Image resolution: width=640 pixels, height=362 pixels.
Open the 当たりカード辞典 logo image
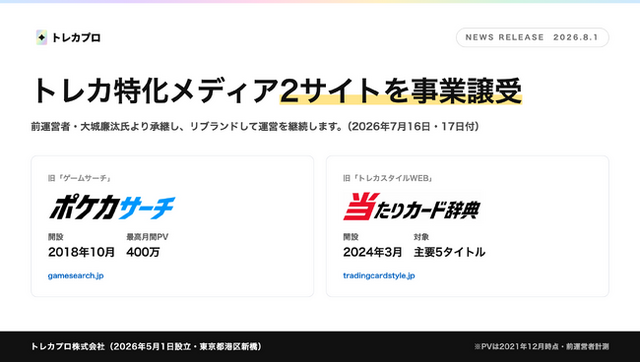coord(411,207)
